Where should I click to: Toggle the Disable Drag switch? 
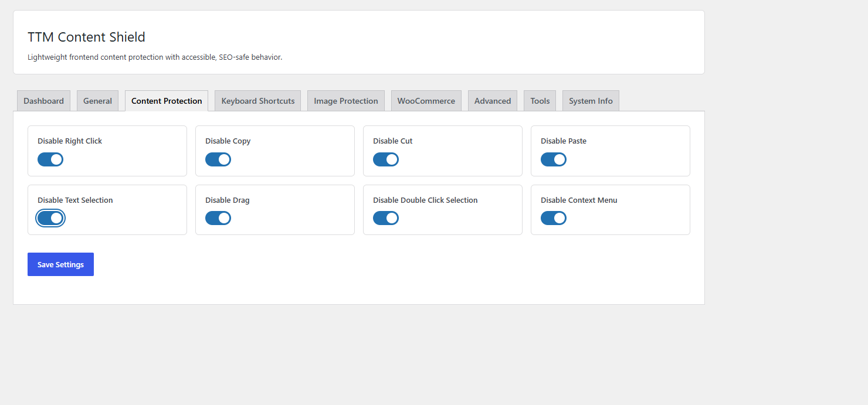pos(218,218)
